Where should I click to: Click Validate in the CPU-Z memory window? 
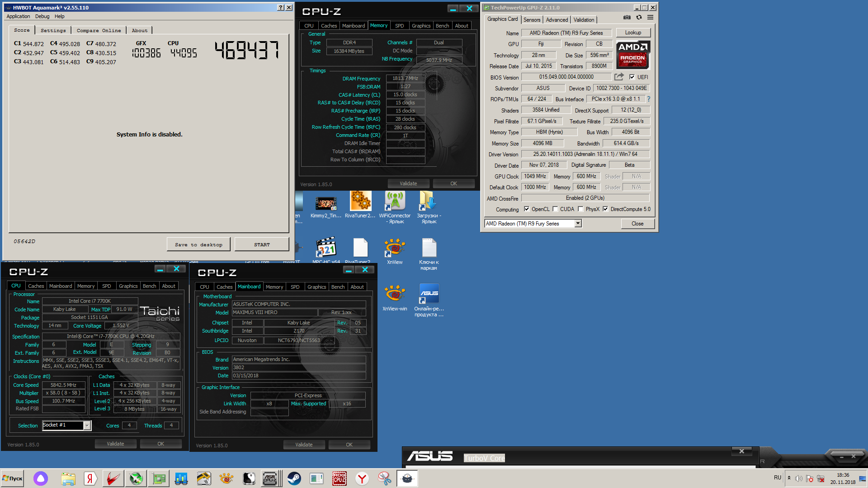click(408, 183)
